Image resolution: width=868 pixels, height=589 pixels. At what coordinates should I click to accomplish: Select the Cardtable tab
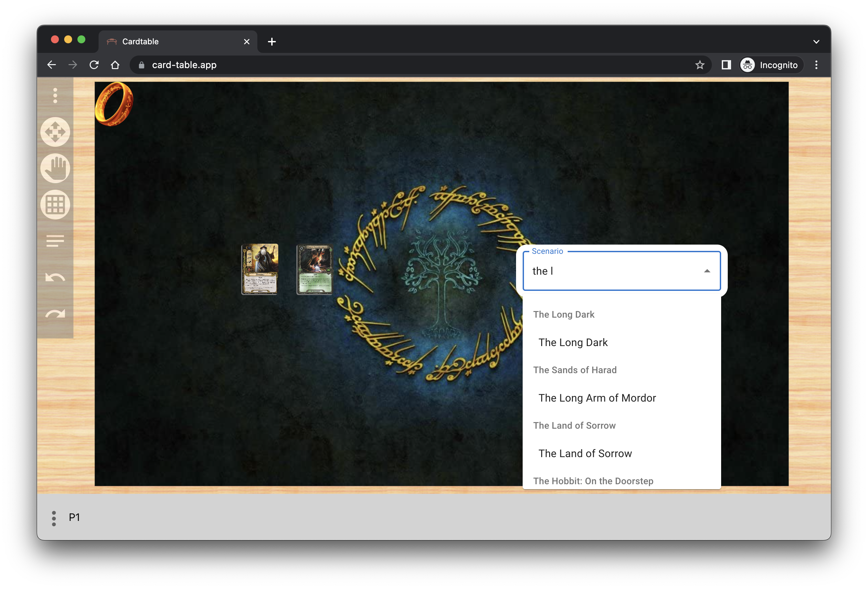pyautogui.click(x=178, y=41)
